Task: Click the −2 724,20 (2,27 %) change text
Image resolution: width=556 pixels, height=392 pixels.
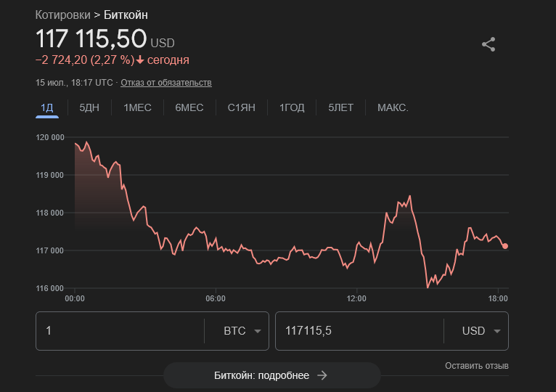Action: (85, 60)
